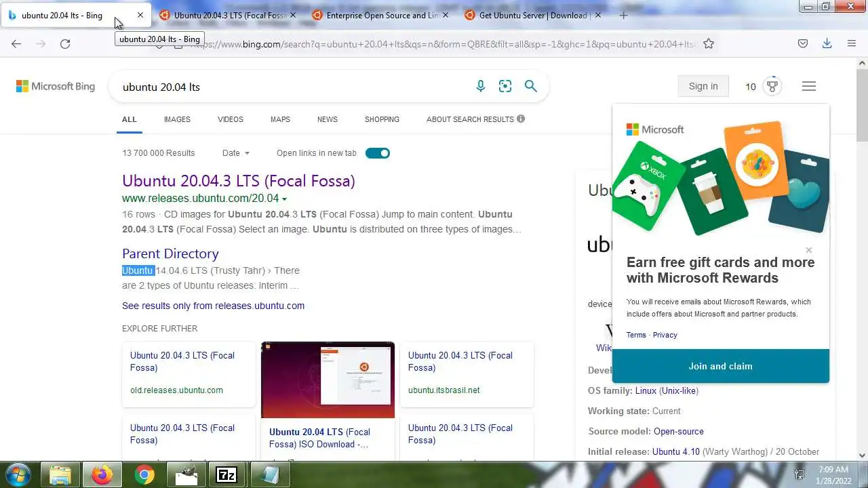Close the Enterprise Open Source tab
The height and width of the screenshot is (488, 868).
point(446,15)
